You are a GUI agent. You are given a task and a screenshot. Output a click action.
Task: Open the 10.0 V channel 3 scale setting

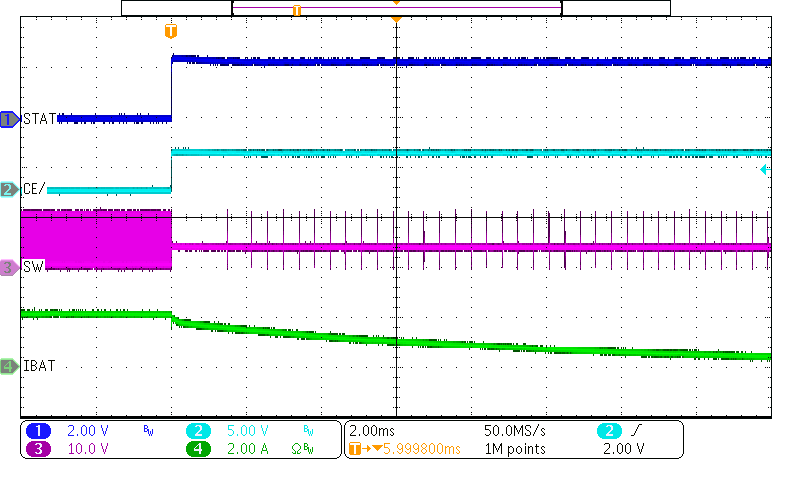(86, 449)
